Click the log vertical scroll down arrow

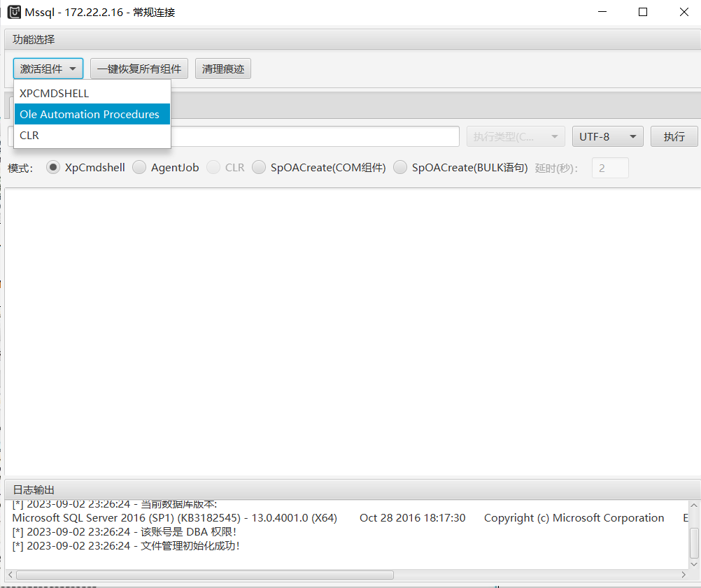694,562
